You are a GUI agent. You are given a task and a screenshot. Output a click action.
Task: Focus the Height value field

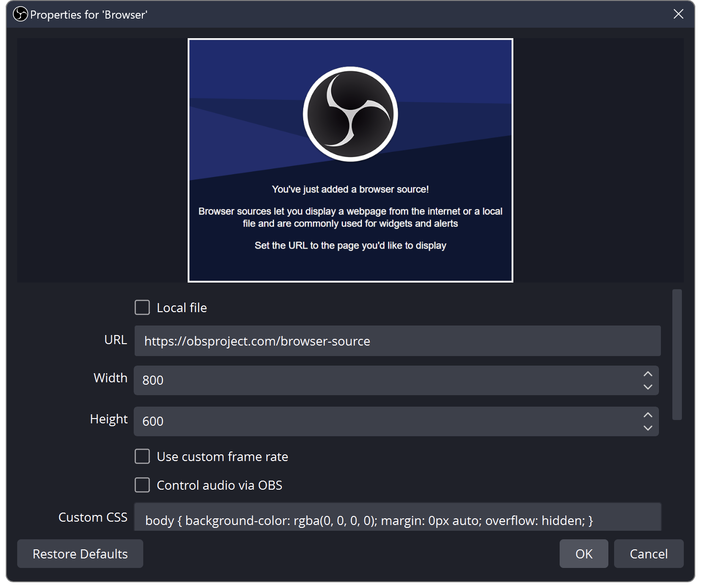click(387, 421)
